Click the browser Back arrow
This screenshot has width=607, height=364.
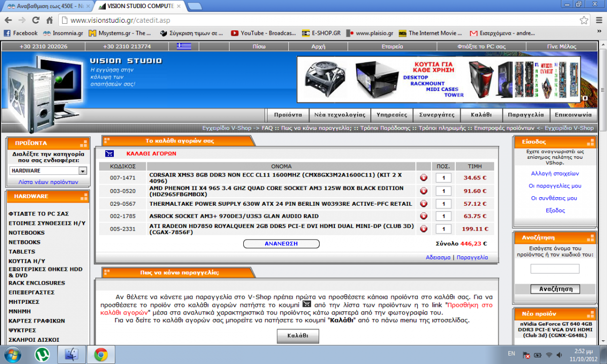tap(9, 20)
